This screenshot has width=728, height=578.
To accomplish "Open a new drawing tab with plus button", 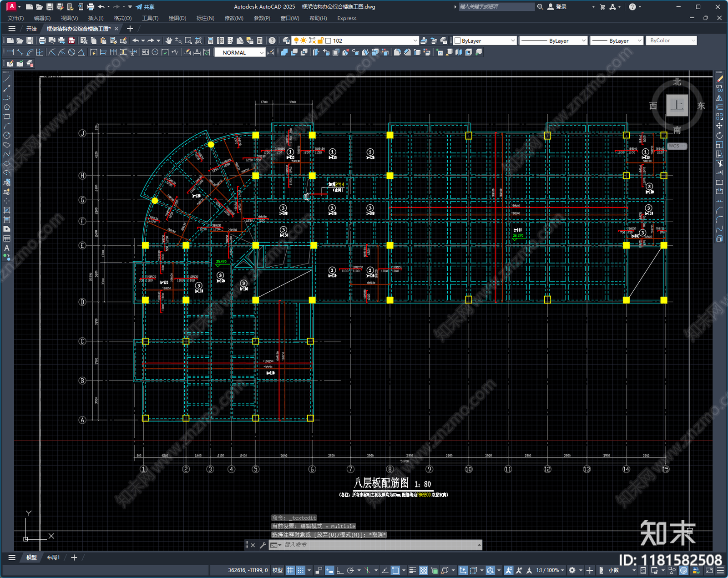I will 130,29.
